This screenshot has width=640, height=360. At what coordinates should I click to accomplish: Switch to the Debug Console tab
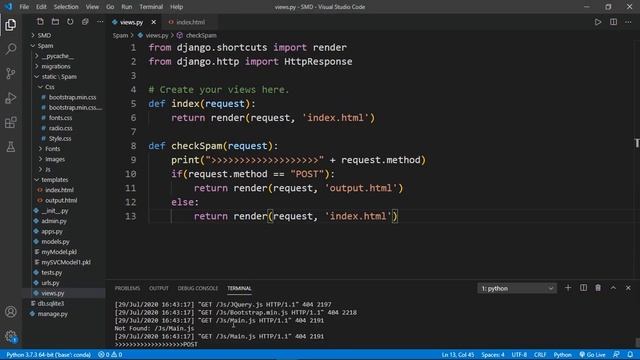click(198, 288)
